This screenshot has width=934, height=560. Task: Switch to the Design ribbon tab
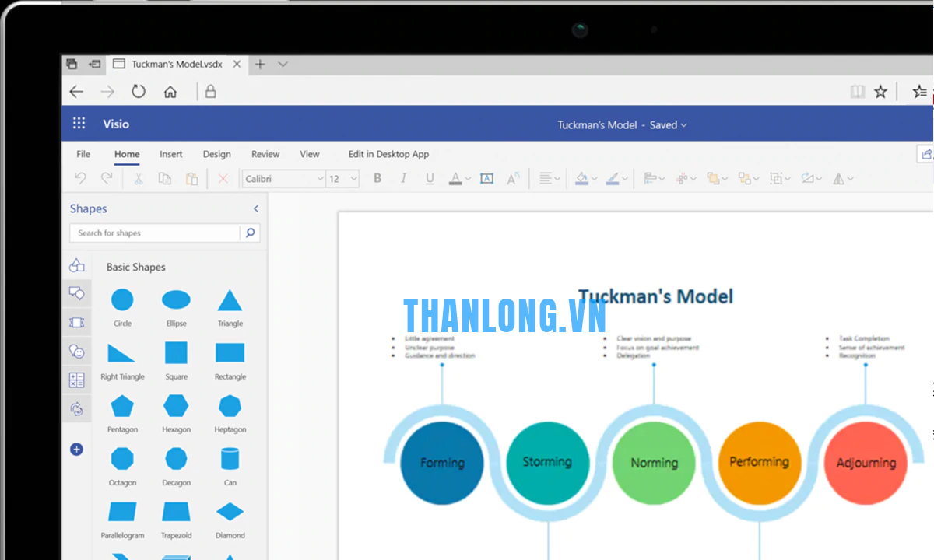[216, 154]
